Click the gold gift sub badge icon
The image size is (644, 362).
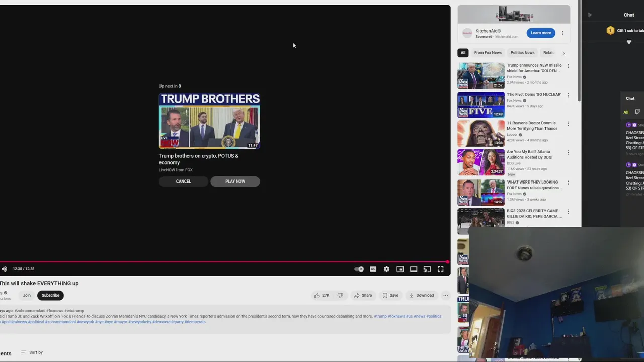pyautogui.click(x=610, y=31)
